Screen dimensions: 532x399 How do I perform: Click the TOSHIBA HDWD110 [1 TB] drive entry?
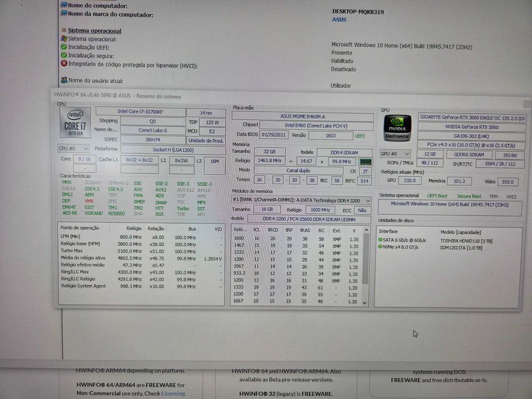click(x=466, y=241)
